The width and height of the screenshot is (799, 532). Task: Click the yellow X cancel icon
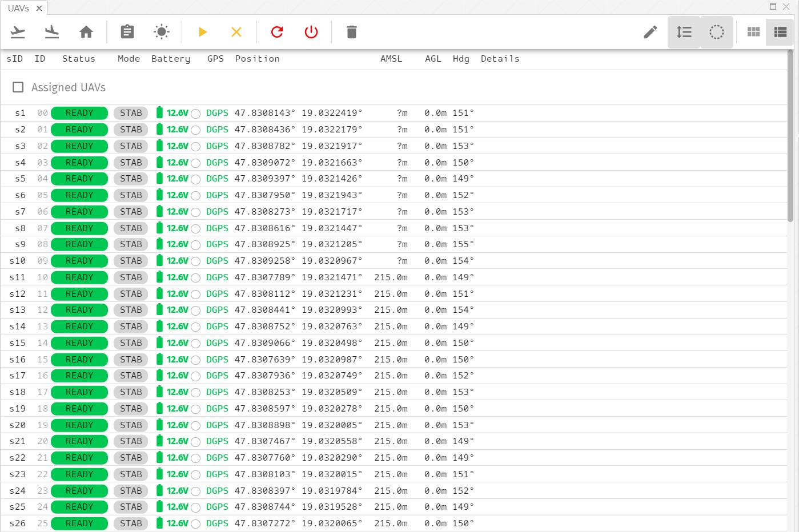click(x=236, y=32)
